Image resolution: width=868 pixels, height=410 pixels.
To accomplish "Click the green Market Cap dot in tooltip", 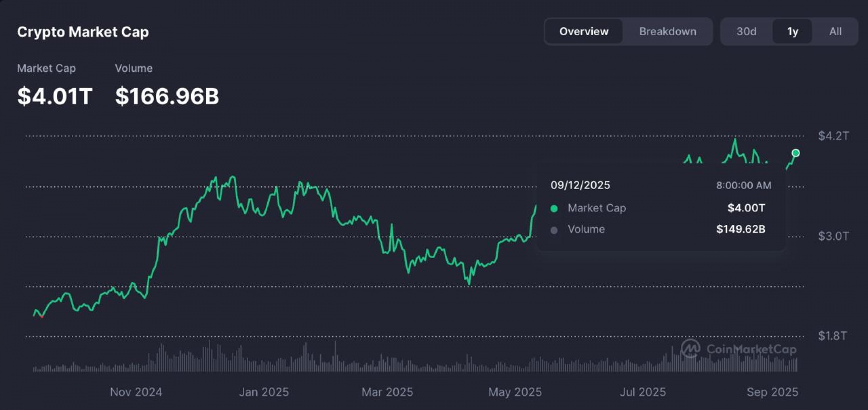I will pos(554,209).
